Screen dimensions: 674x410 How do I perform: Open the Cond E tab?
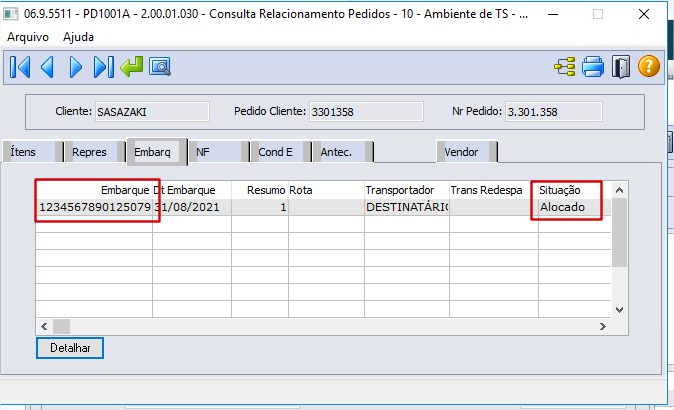point(281,152)
